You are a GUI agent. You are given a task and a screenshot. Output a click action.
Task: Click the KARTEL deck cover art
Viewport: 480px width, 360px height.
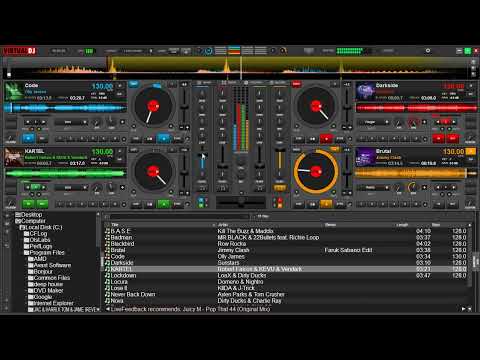[x=14, y=157]
